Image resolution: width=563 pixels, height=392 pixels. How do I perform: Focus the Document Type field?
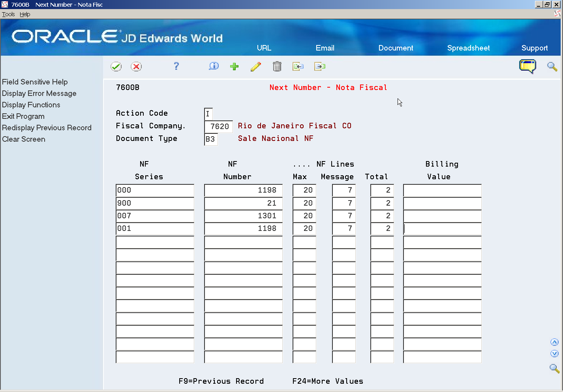pos(211,139)
